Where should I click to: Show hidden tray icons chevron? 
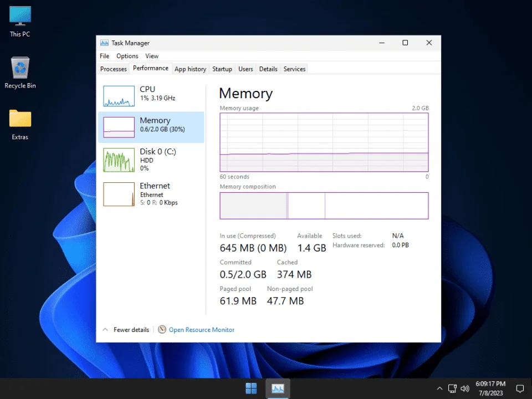[x=439, y=388]
